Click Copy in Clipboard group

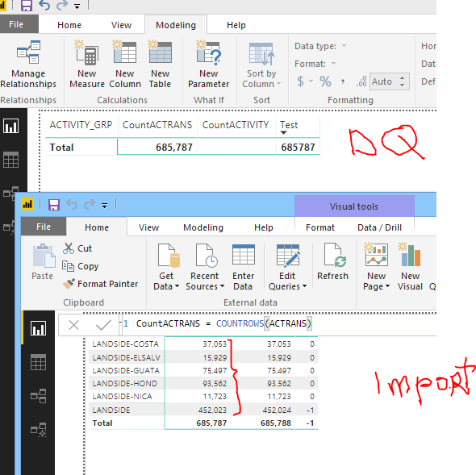click(81, 266)
